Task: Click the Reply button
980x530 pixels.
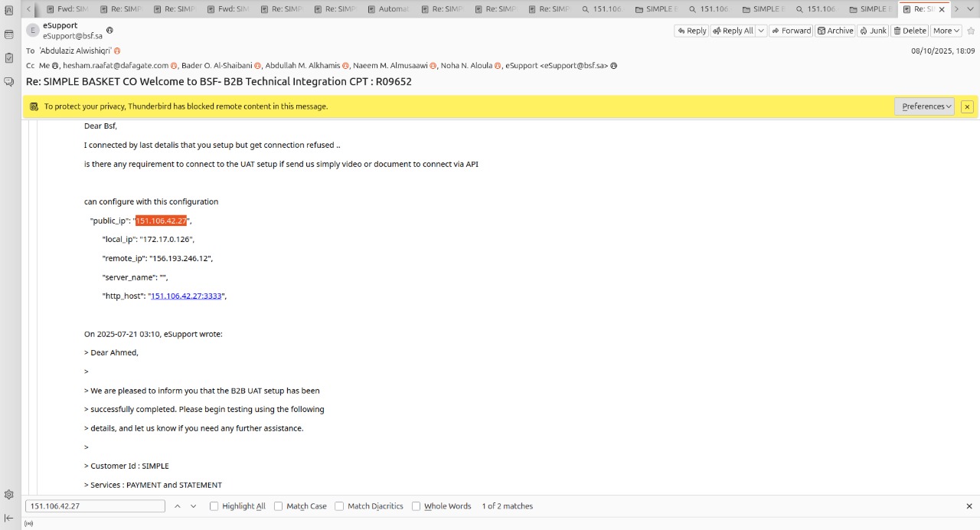Action: 691,31
